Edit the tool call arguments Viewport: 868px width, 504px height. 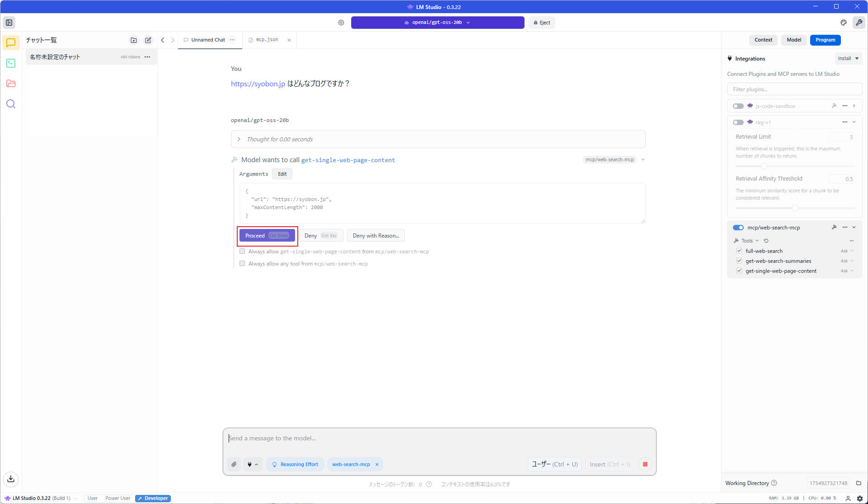point(282,174)
